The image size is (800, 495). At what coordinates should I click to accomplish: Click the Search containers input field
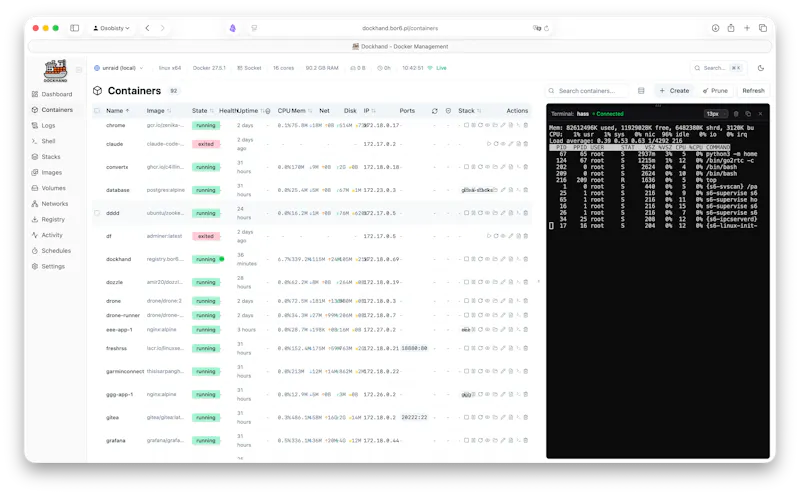(587, 90)
